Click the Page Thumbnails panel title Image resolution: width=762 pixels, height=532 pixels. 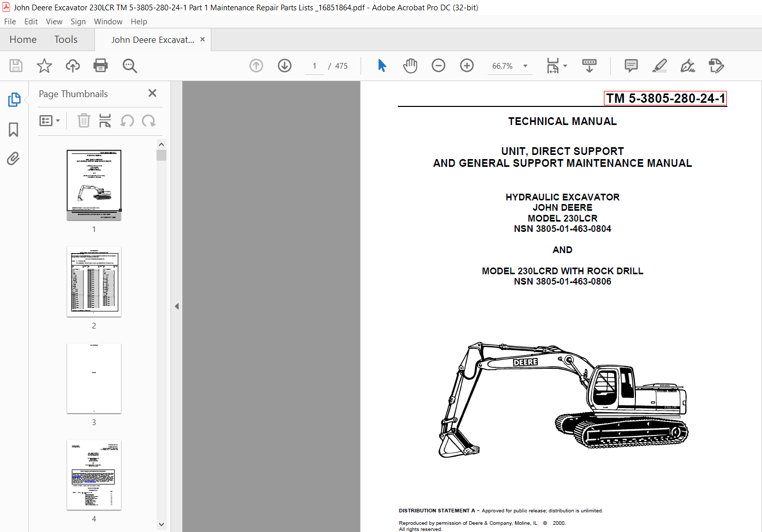73,94
